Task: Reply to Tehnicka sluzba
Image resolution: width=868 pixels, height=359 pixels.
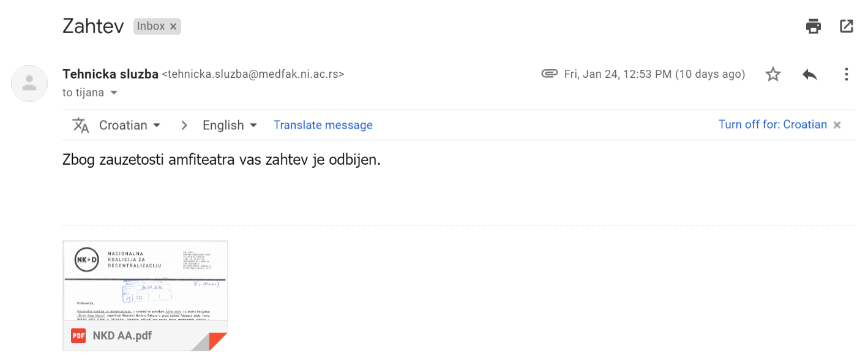Action: pos(809,74)
